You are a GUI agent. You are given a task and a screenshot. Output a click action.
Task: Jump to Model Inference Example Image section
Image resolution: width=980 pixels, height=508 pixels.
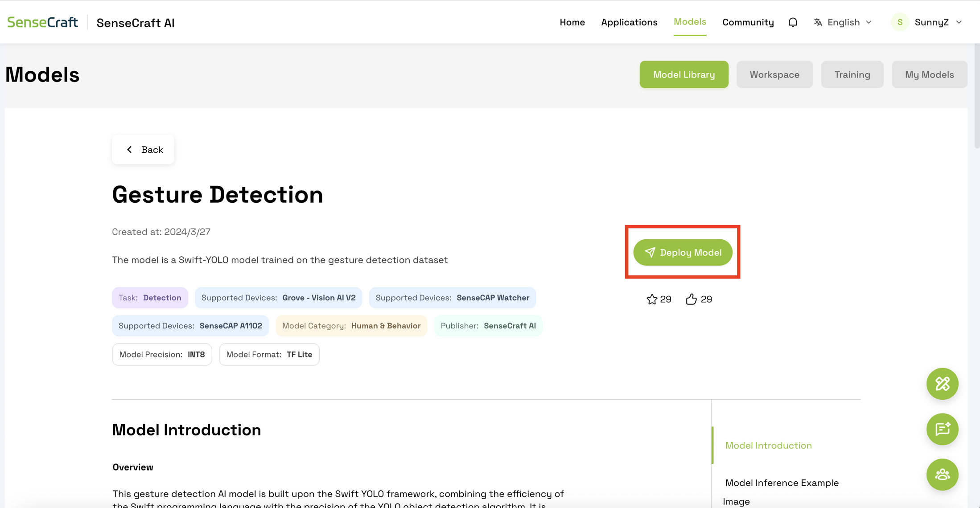782,492
